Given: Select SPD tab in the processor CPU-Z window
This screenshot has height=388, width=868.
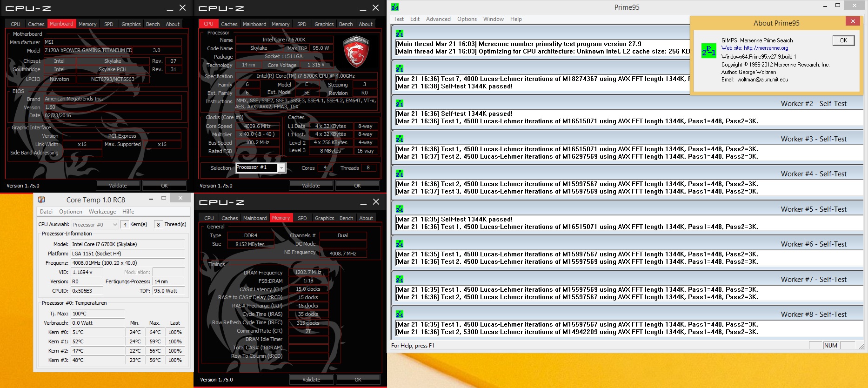Looking at the screenshot, I should [302, 24].
